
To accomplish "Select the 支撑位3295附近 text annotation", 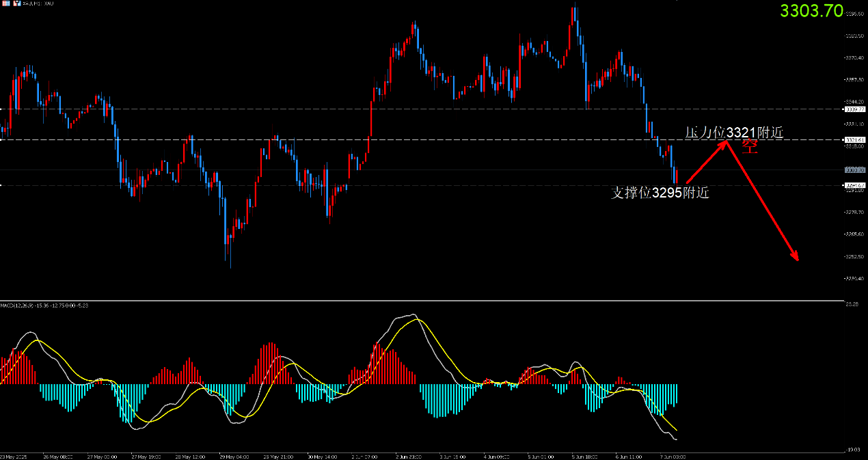I will [660, 193].
